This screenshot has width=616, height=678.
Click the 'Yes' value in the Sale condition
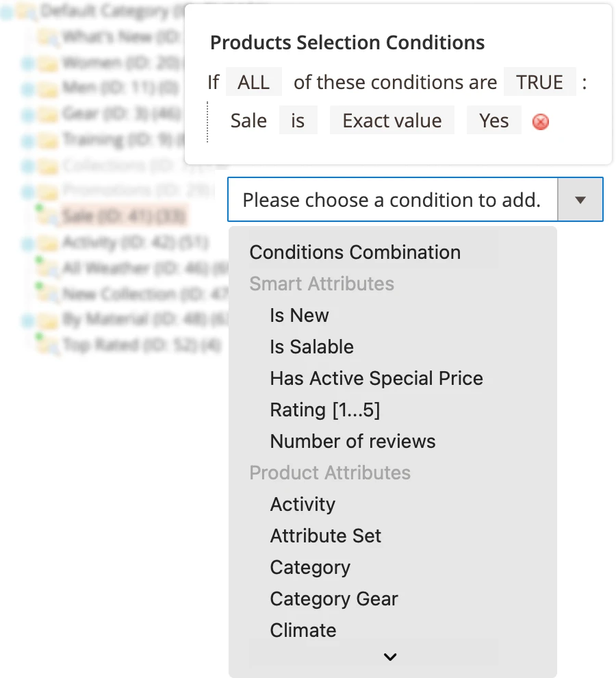493,120
